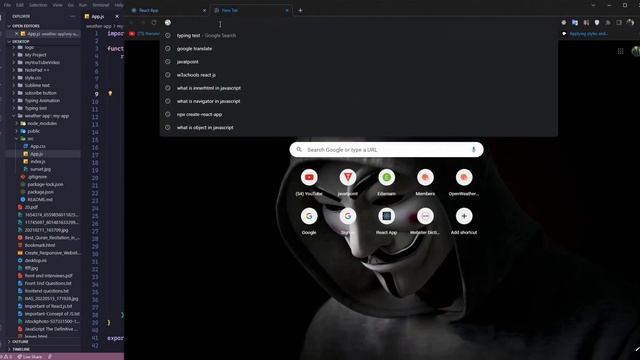Select suggestion 'what is navigator in javascript'
The image size is (640, 360).
pos(359,101)
